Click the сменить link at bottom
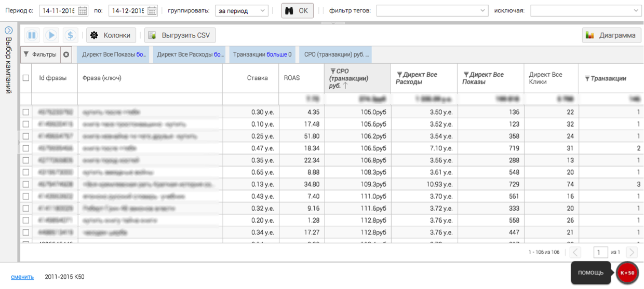Viewport: 644px width, 289px height. click(22, 277)
